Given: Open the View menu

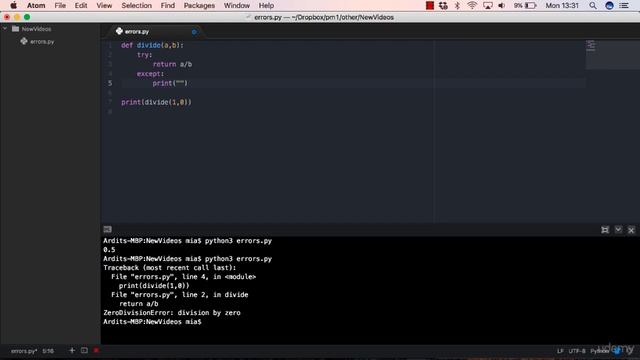Looking at the screenshot, I should pos(104,5).
